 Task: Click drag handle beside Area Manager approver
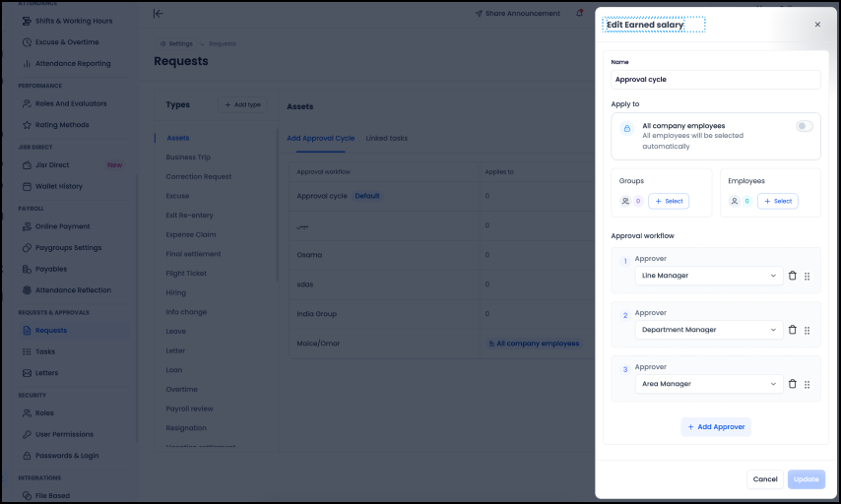click(x=808, y=384)
